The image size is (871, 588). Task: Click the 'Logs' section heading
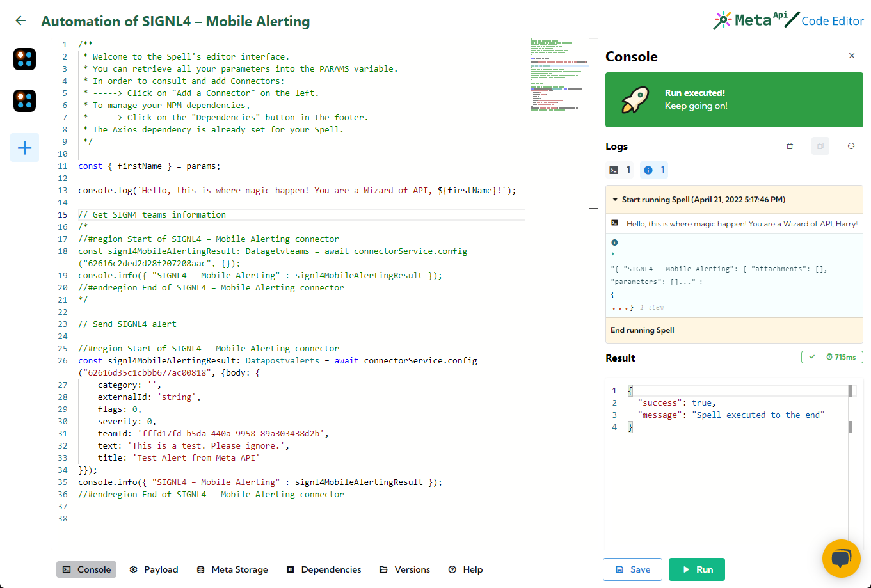click(617, 146)
